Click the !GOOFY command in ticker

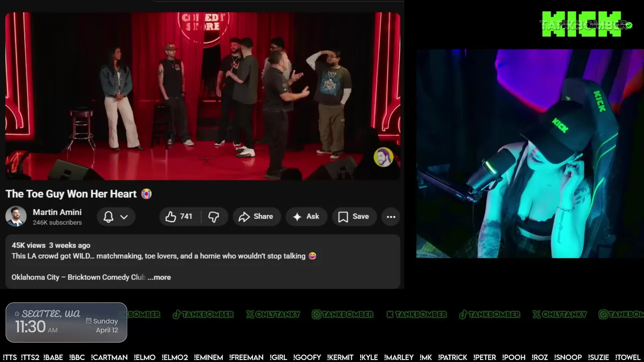click(307, 357)
